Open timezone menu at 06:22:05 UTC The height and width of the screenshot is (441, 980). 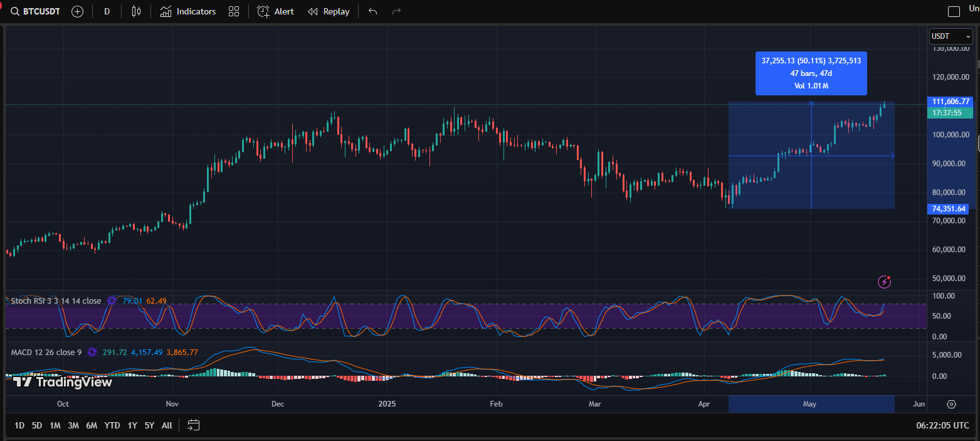[942, 425]
